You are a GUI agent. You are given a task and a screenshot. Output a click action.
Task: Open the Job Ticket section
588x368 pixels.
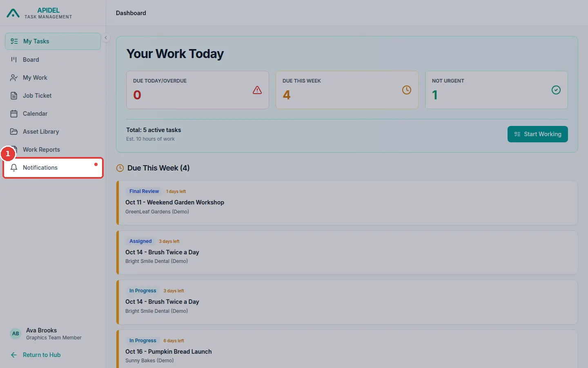pos(53,96)
